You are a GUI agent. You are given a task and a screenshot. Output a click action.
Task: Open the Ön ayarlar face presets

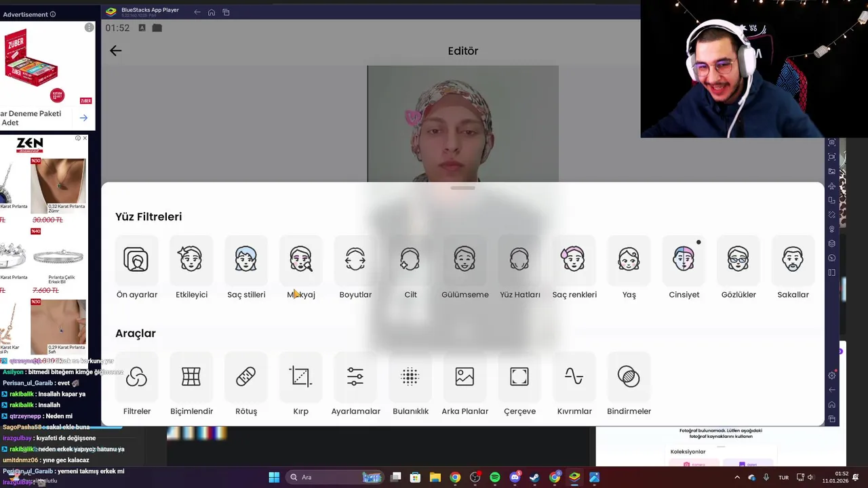(x=136, y=267)
